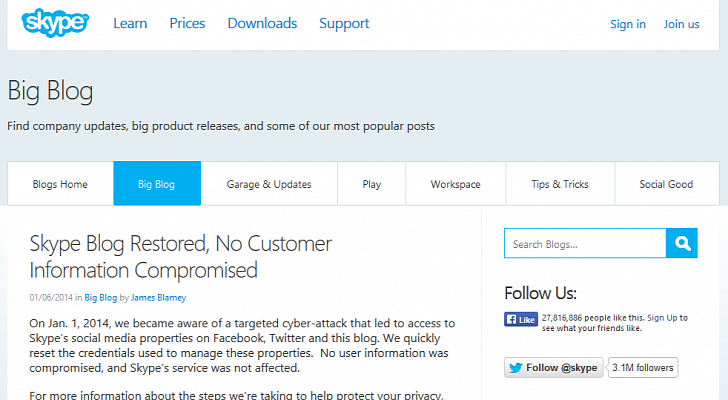Open the Skype Blog Restored article title
This screenshot has width=728, height=400.
click(180, 256)
